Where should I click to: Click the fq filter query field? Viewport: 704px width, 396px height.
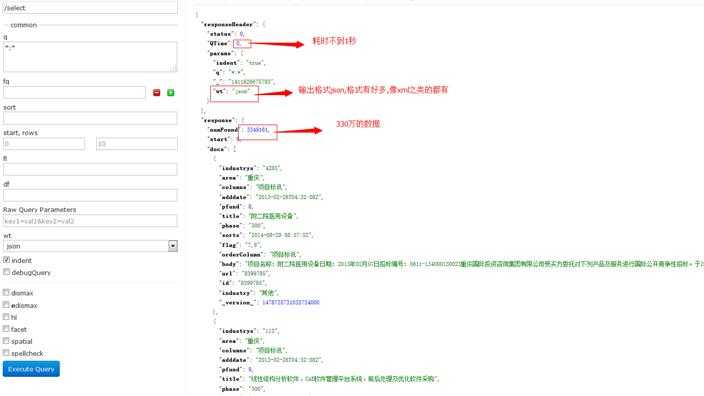pos(74,92)
